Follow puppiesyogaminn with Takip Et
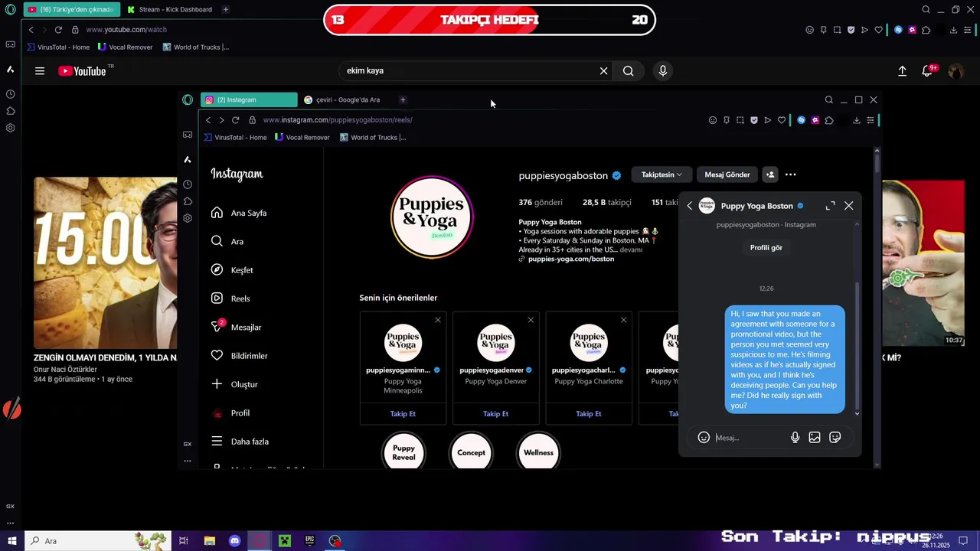Viewport: 980px width, 551px height. point(403,414)
